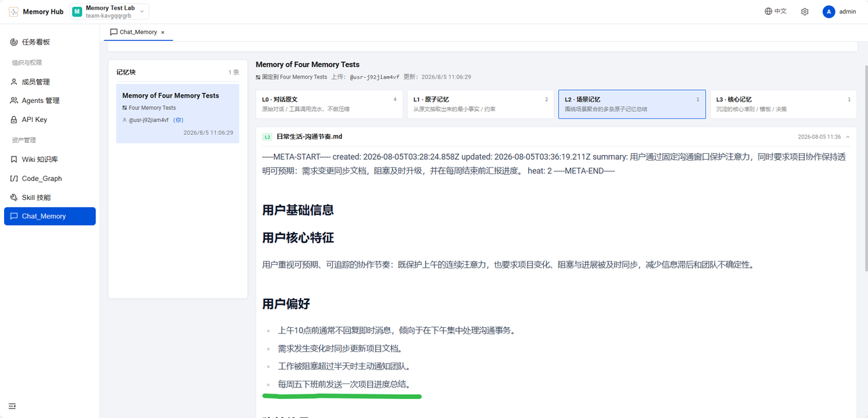Click the (你) link in the memory card
This screenshot has height=418, width=868.
point(178,120)
